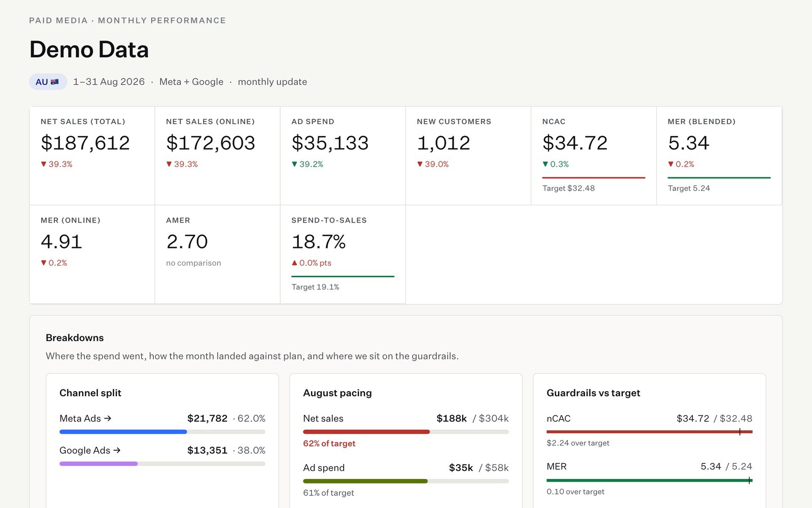The image size is (812, 508).
Task: Click the MER (Blended) 5.34 card value
Action: (x=689, y=143)
